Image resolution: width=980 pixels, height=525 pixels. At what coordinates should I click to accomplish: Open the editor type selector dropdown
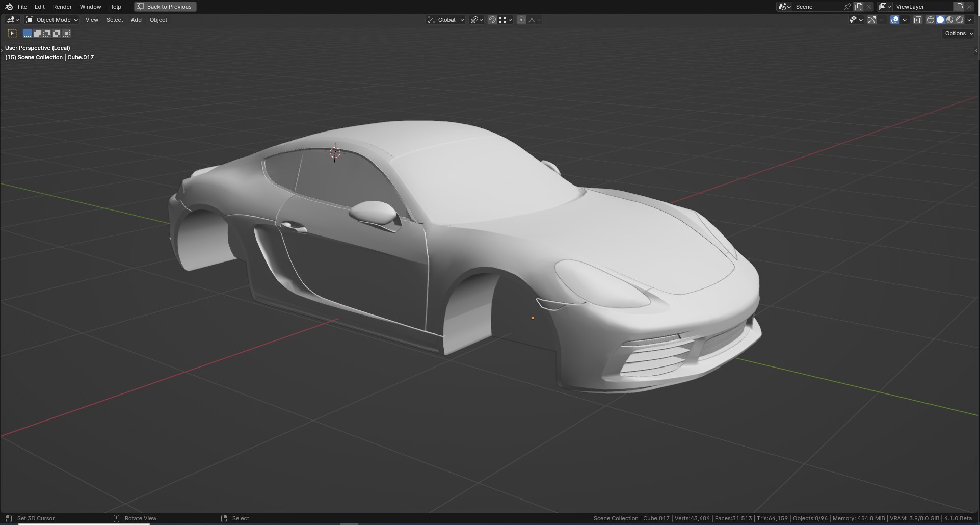(13, 20)
